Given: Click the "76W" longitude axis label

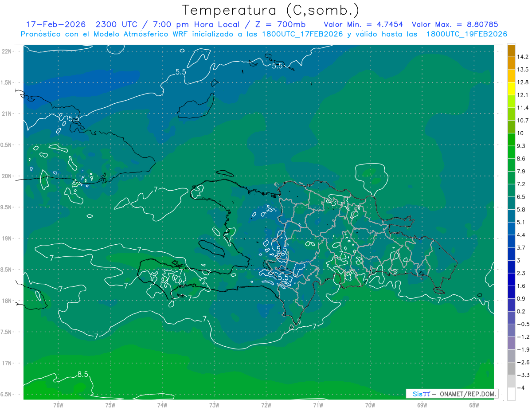Looking at the screenshot, I should (x=58, y=405).
